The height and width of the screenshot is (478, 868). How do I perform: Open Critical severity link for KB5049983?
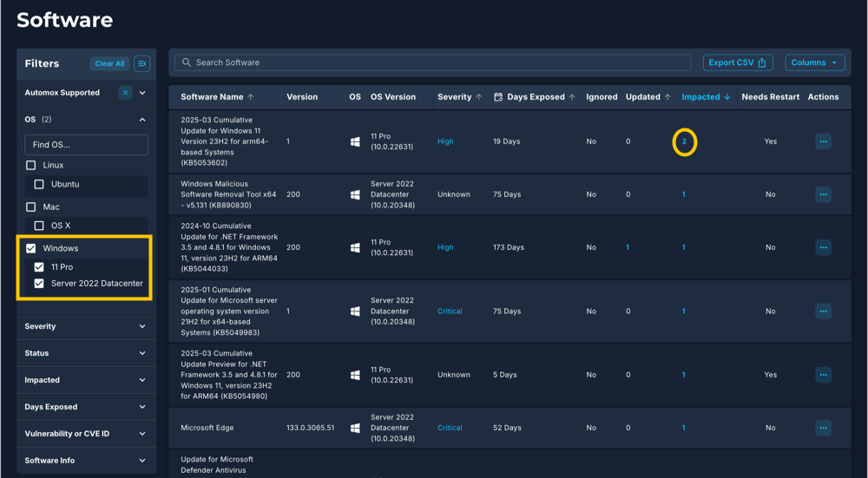click(450, 311)
